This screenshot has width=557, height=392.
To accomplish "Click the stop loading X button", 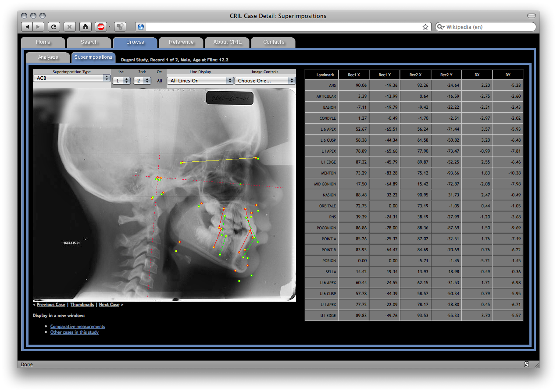I will click(x=69, y=27).
